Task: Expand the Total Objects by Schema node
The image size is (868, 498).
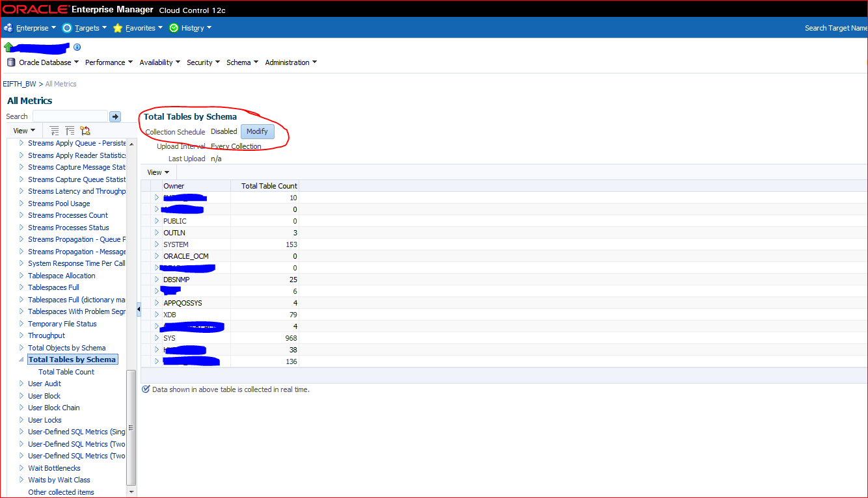Action: pos(21,348)
